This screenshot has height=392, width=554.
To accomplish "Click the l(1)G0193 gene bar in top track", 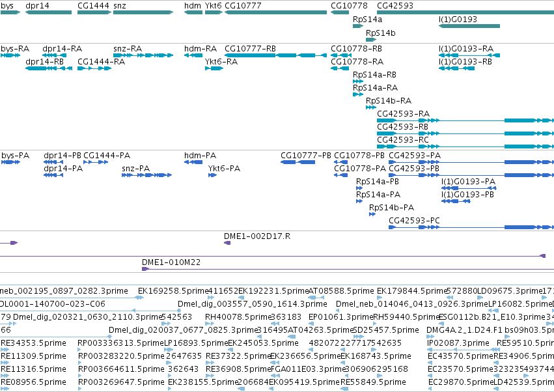I will [469, 26].
